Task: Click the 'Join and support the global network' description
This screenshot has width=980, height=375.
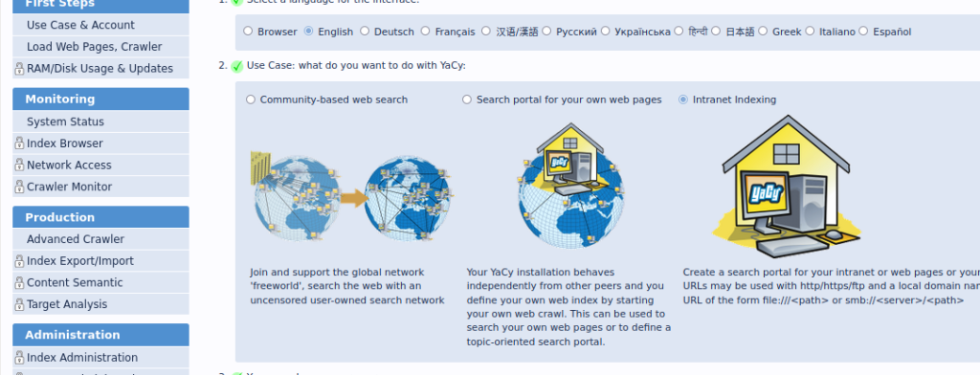Action: point(346,286)
